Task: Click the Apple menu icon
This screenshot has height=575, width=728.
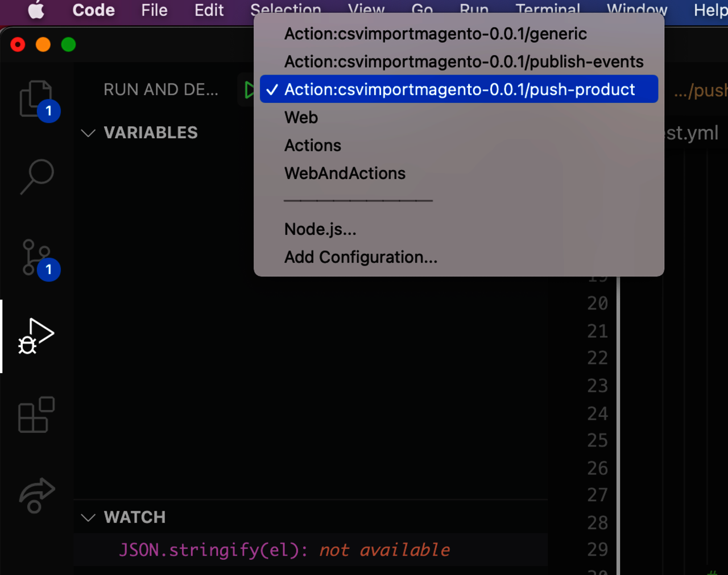Action: pos(36,10)
